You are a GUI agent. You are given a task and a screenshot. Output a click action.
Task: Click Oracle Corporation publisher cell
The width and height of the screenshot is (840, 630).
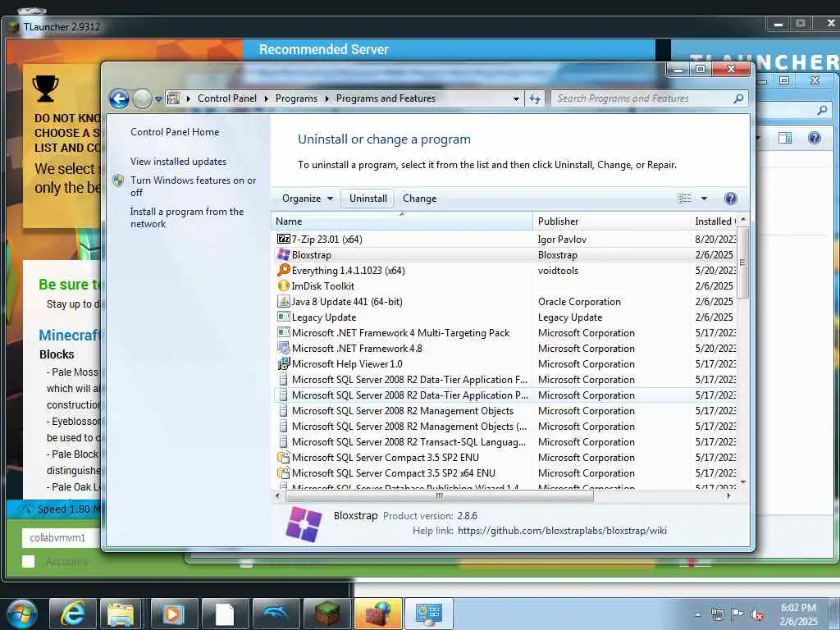coord(579,302)
